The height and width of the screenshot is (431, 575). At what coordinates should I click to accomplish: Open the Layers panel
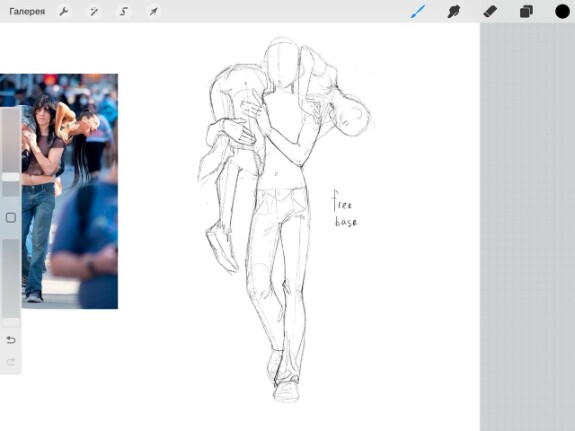(x=526, y=11)
